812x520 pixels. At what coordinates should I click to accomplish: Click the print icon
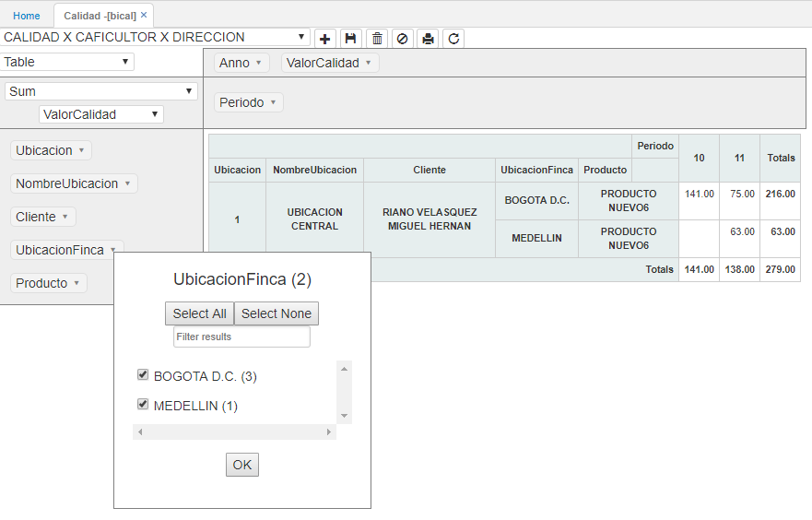coord(428,39)
